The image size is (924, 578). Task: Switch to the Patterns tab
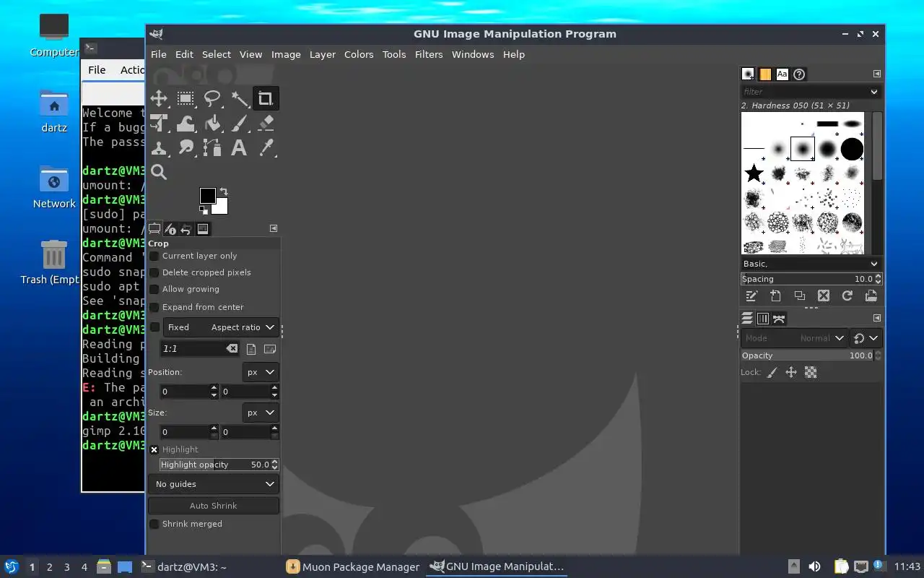click(765, 74)
